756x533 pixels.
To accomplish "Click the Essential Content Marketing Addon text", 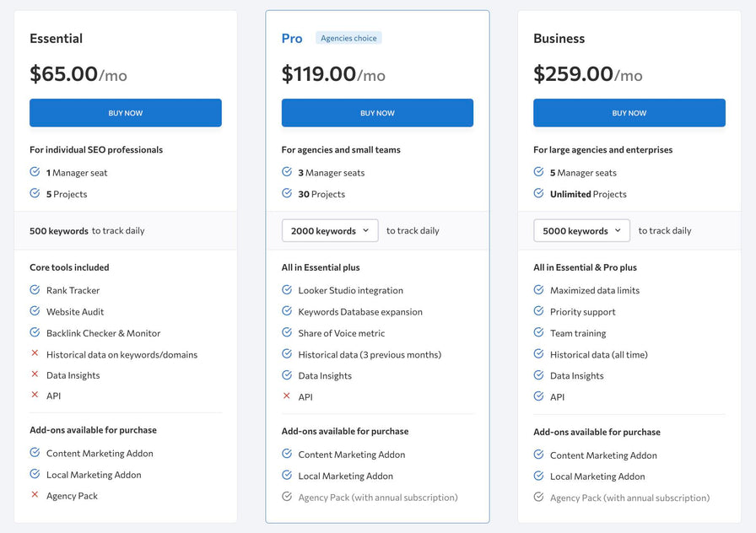I will pyautogui.click(x=100, y=454).
